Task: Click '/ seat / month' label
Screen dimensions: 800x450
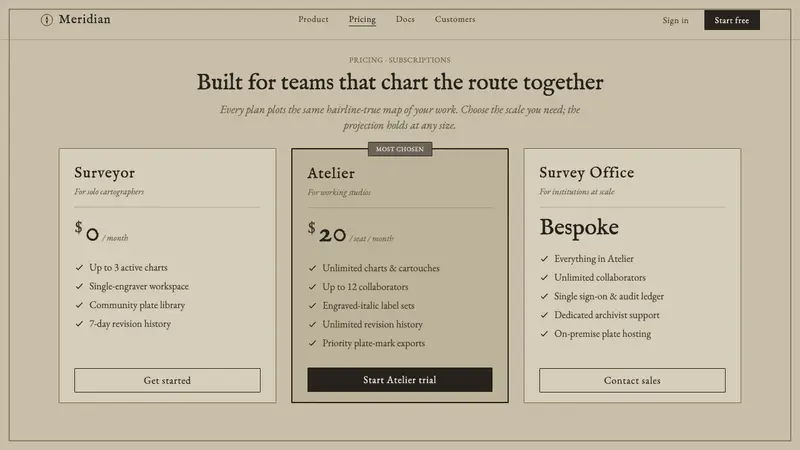Action: tap(371, 239)
